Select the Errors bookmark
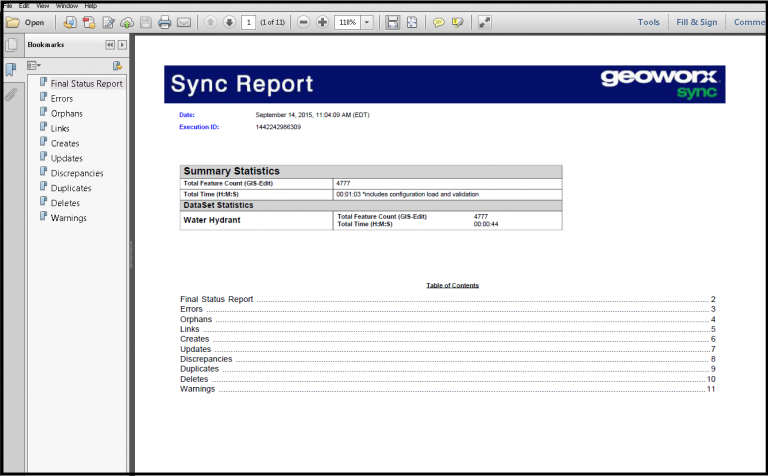Screen dimensions: 768x476 coord(62,98)
